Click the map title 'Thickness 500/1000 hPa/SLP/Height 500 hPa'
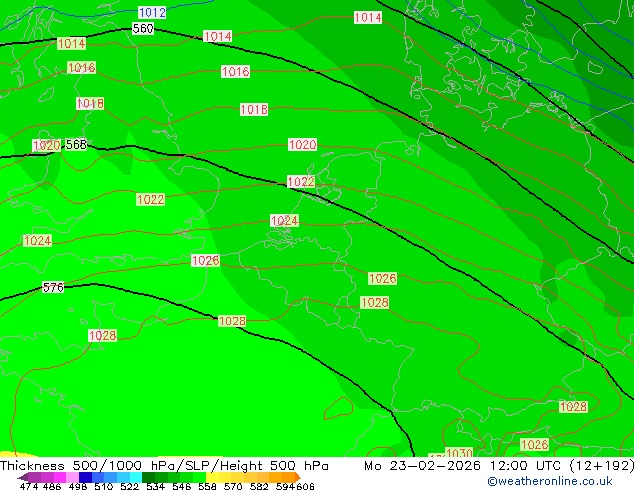Viewport: 634px width, 490px height. click(x=164, y=466)
